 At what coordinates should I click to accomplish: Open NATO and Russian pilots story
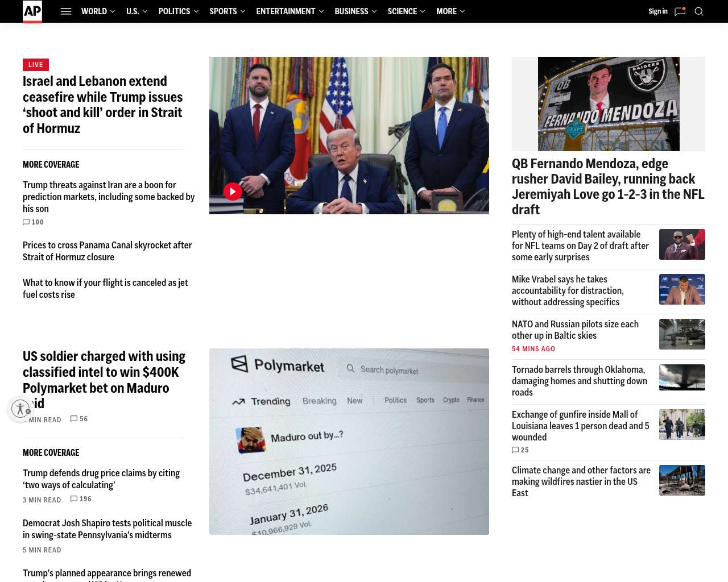tap(575, 330)
